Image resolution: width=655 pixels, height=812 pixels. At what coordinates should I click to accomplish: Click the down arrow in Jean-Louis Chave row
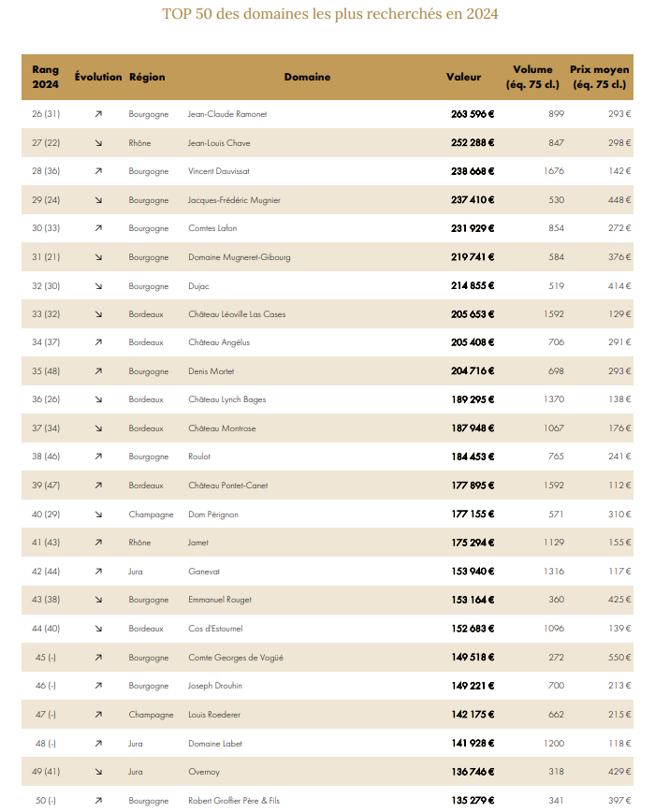point(98,143)
